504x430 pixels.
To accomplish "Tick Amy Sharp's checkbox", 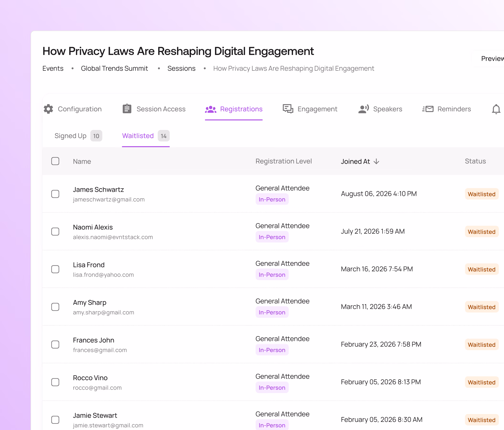I will pos(55,307).
